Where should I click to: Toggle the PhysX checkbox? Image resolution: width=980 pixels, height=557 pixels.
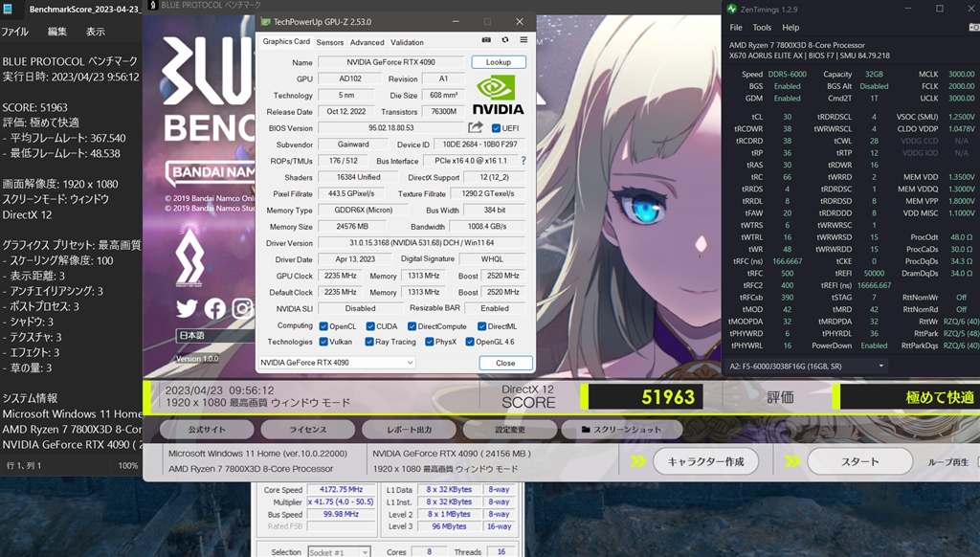point(430,342)
